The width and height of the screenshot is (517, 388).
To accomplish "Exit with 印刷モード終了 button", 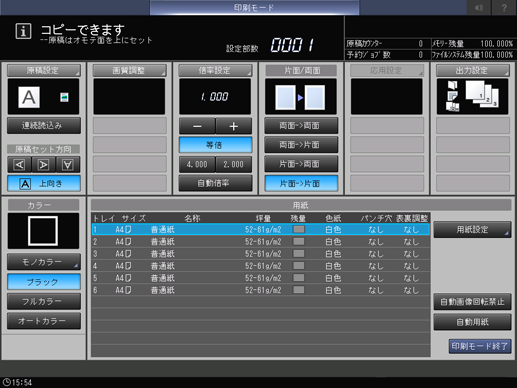I will pos(480,346).
